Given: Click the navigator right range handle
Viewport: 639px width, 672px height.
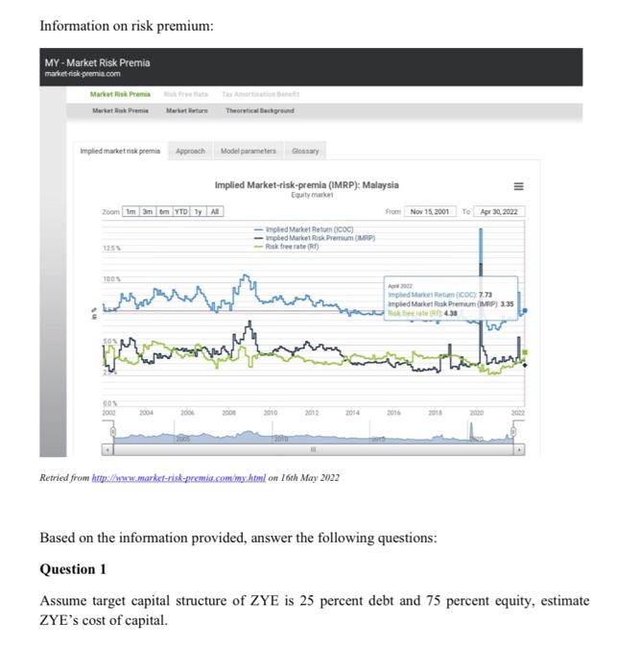Looking at the screenshot, I should 513,431.
